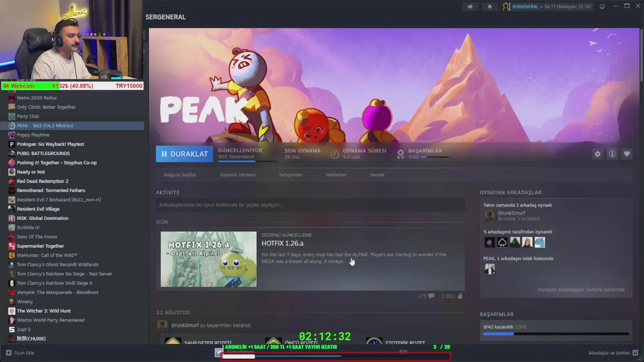Open the announcements megaphone icon
This screenshot has height=362, width=644.
coord(470,7)
